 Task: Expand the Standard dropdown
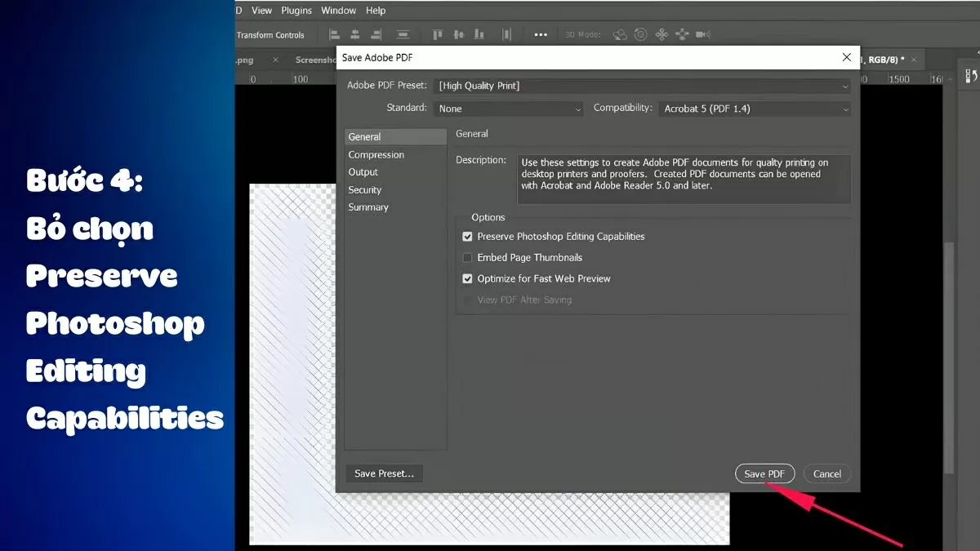click(x=508, y=109)
